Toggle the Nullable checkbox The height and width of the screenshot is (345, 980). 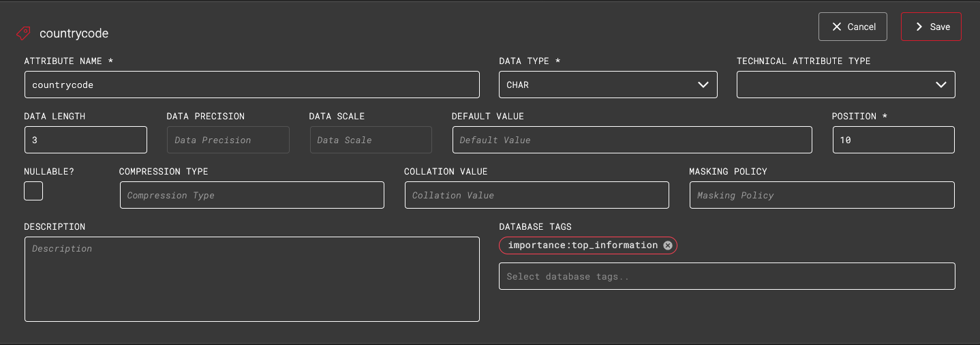pyautogui.click(x=33, y=191)
